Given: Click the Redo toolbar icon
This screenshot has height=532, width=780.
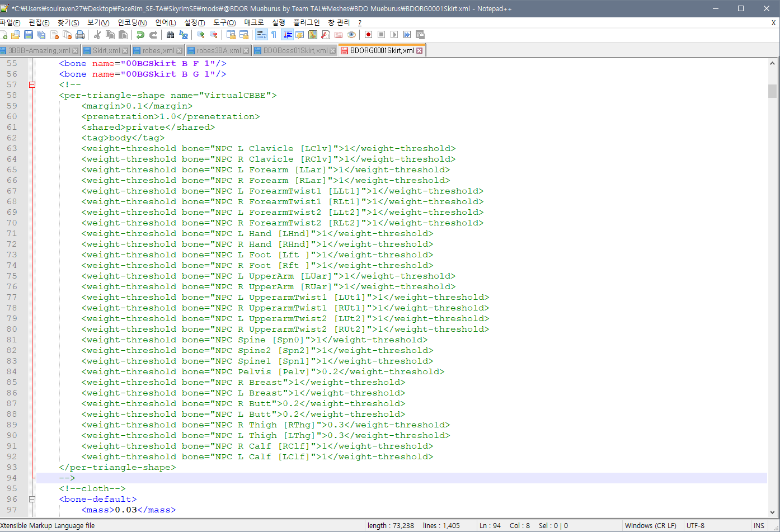Looking at the screenshot, I should [x=153, y=35].
